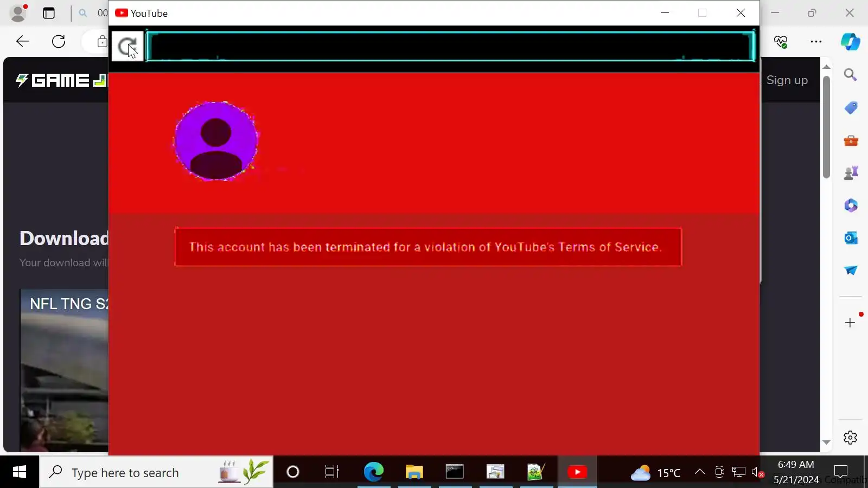
Task: Open Microsoft Edge from taskbar
Action: [x=373, y=472]
